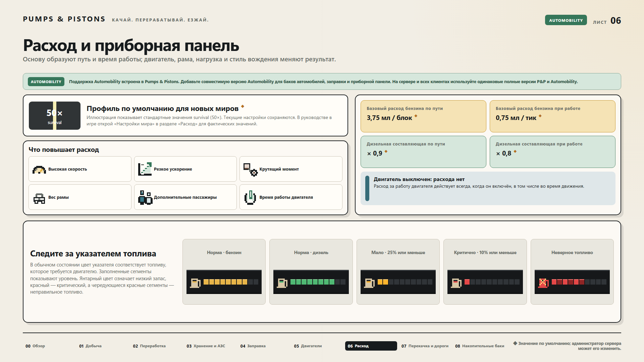The height and width of the screenshot is (362, 644).
Task: Click the Расход и приборная панель heading
Action: pos(131,45)
